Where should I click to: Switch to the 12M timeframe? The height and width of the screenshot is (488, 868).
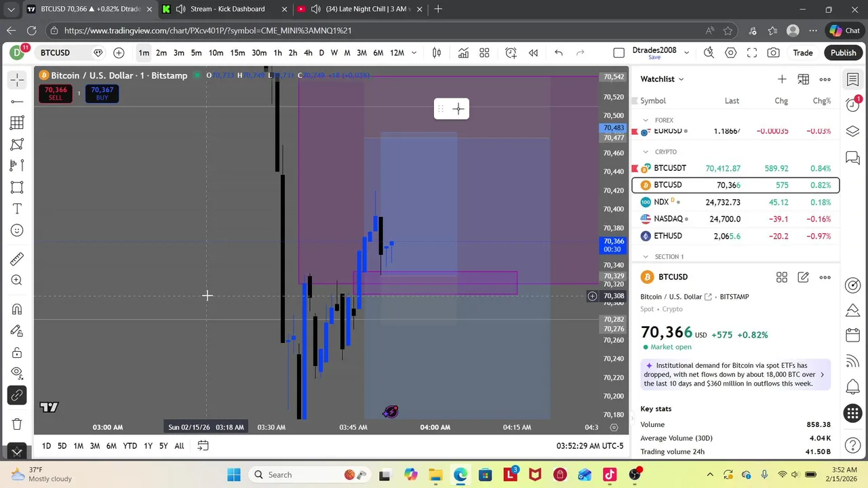pyautogui.click(x=397, y=53)
